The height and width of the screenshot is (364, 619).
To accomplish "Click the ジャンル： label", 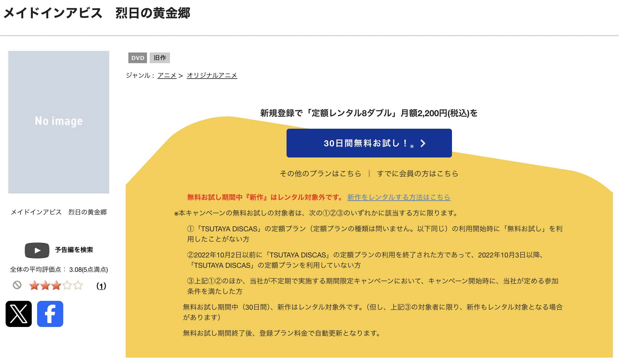I will 140,75.
